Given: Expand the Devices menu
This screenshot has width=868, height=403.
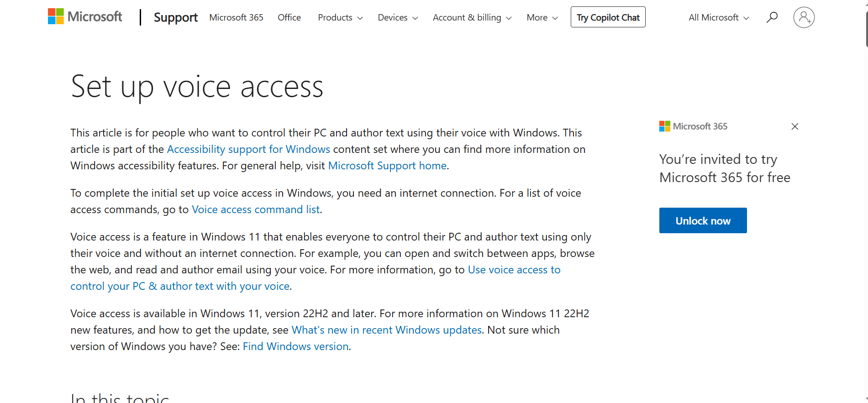Looking at the screenshot, I should click(x=397, y=17).
